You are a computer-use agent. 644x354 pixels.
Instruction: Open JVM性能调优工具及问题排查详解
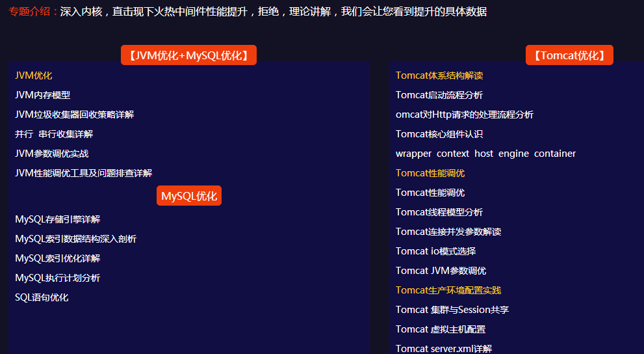(84, 173)
